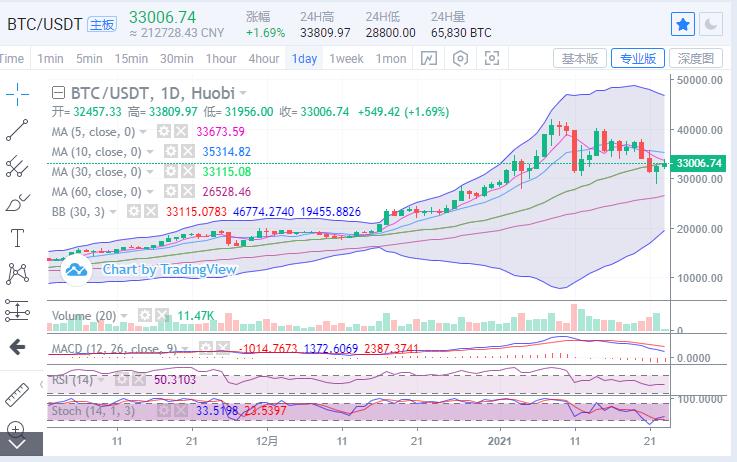Toggle night mode moon button
This screenshot has height=462, width=737.
[x=711, y=24]
